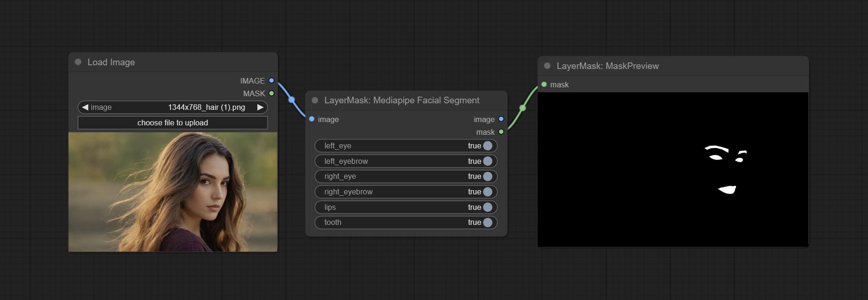Click the Facial Segment image output port
Viewport: 868px width, 300px height.
coord(501,119)
